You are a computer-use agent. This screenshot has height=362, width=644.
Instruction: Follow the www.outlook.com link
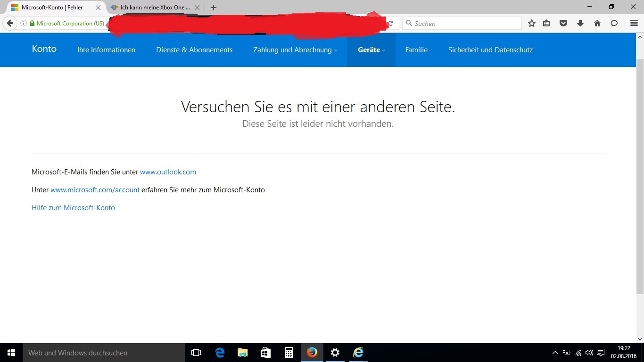click(x=168, y=172)
